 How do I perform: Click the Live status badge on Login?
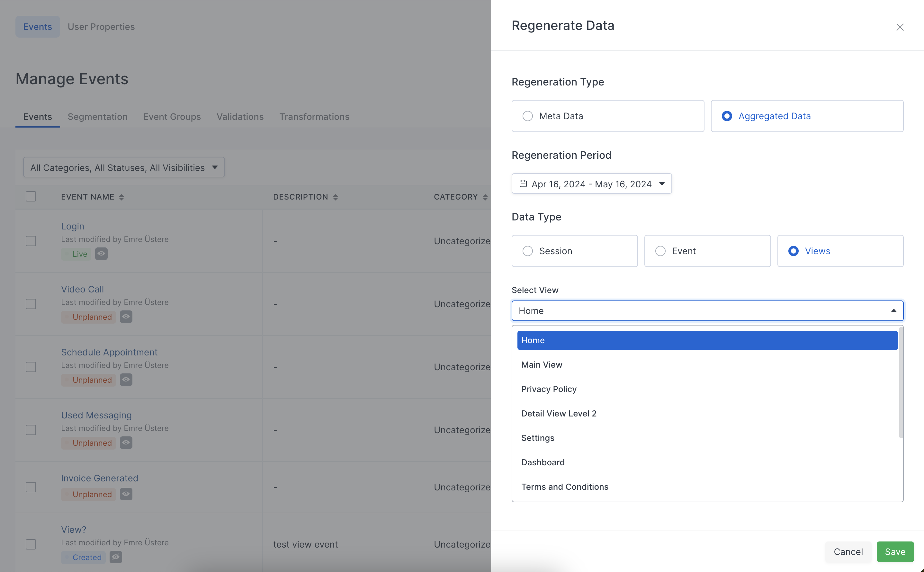[76, 254]
